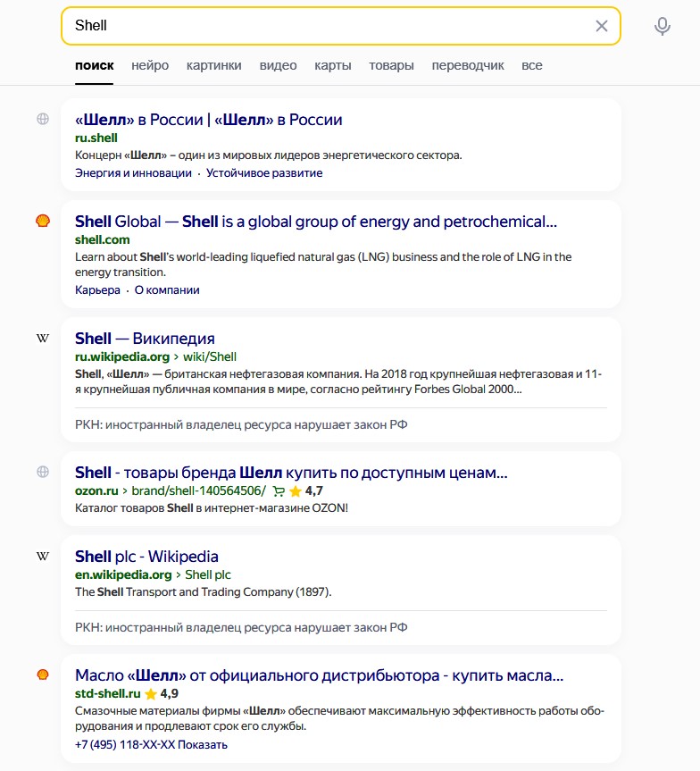This screenshot has width=700, height=771.
Task: Click the globe favicon beside ru.shell result
Action: click(x=43, y=119)
